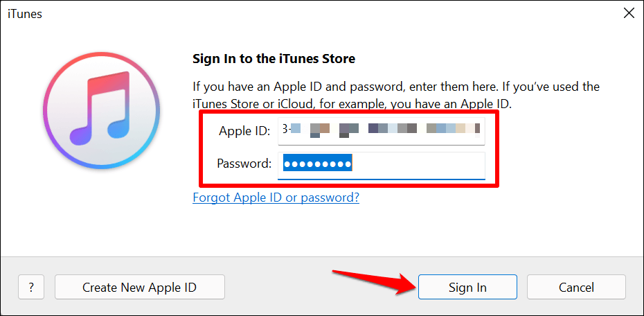Open the Forgot Apple ID or password link
This screenshot has height=316, width=644.
pos(276,197)
